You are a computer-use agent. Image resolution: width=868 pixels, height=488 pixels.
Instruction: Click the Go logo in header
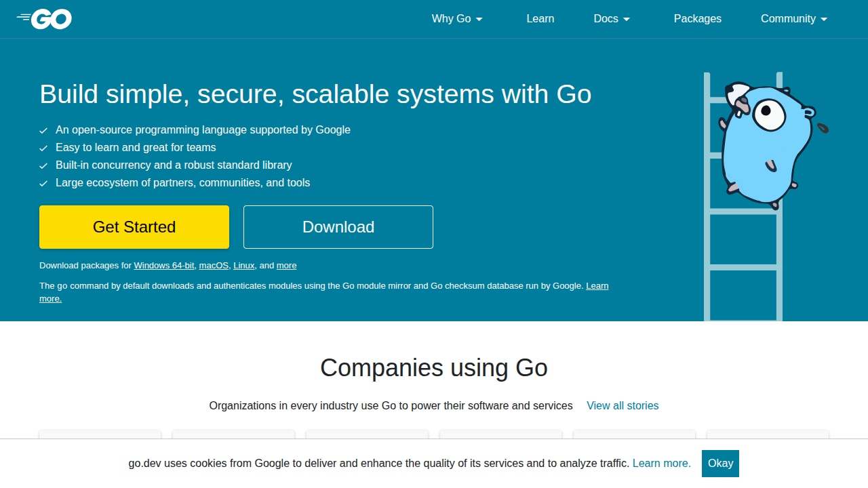click(44, 19)
